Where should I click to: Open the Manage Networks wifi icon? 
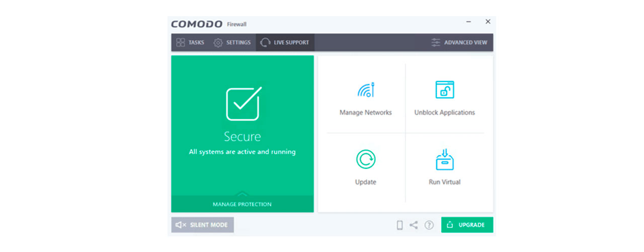(x=366, y=90)
